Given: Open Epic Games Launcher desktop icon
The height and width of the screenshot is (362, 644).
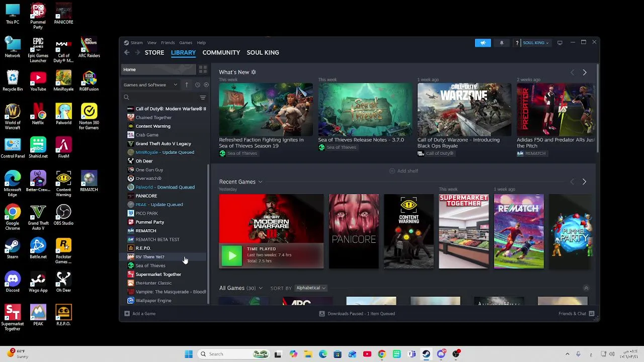Looking at the screenshot, I should tap(38, 50).
